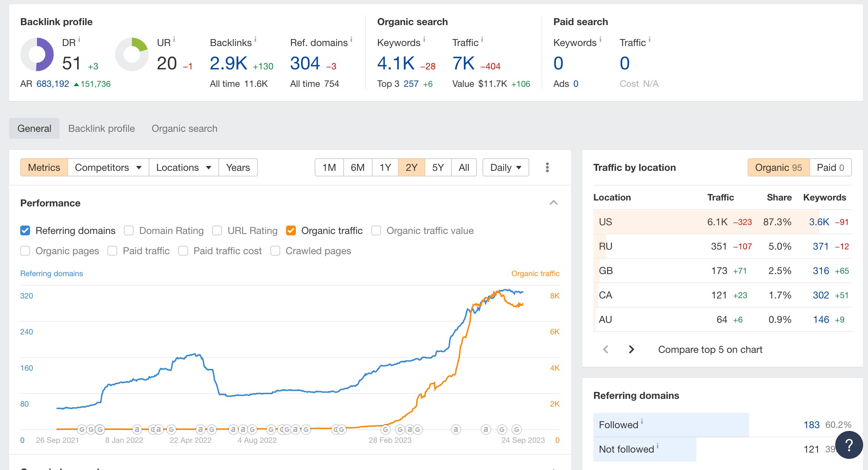Enable the Domain Rating checkbox
The width and height of the screenshot is (868, 470).
[129, 230]
